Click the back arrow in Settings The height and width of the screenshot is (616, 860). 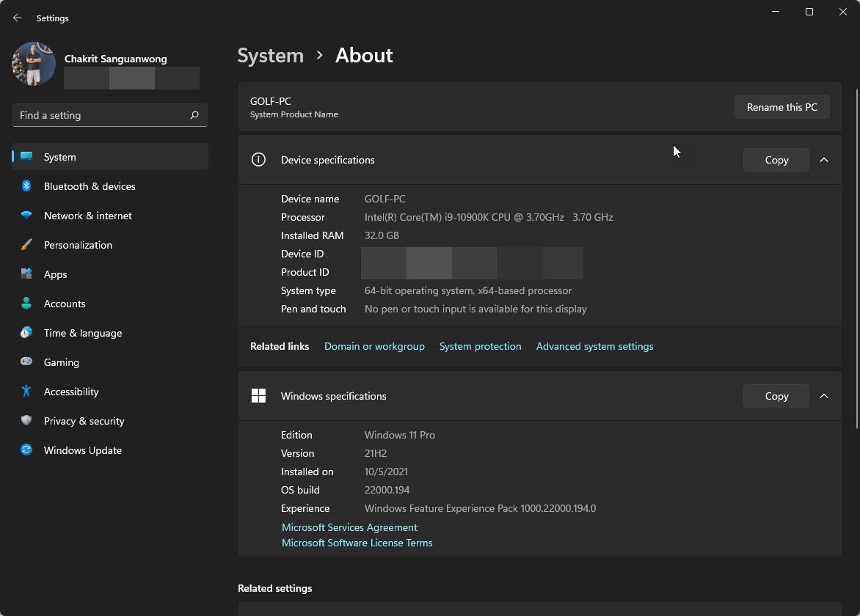click(18, 18)
